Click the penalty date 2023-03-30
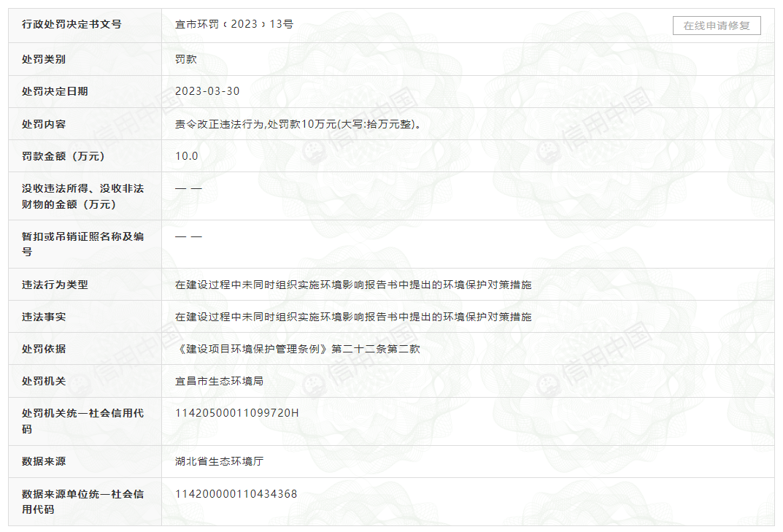 207,91
